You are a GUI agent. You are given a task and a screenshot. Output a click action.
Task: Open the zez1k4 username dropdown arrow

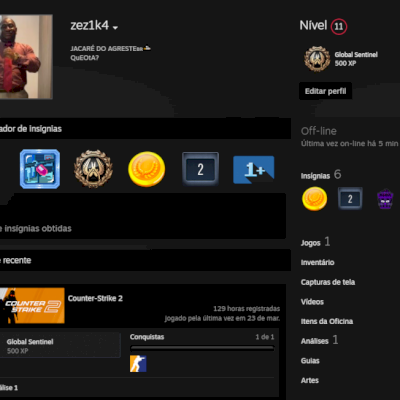(115, 28)
